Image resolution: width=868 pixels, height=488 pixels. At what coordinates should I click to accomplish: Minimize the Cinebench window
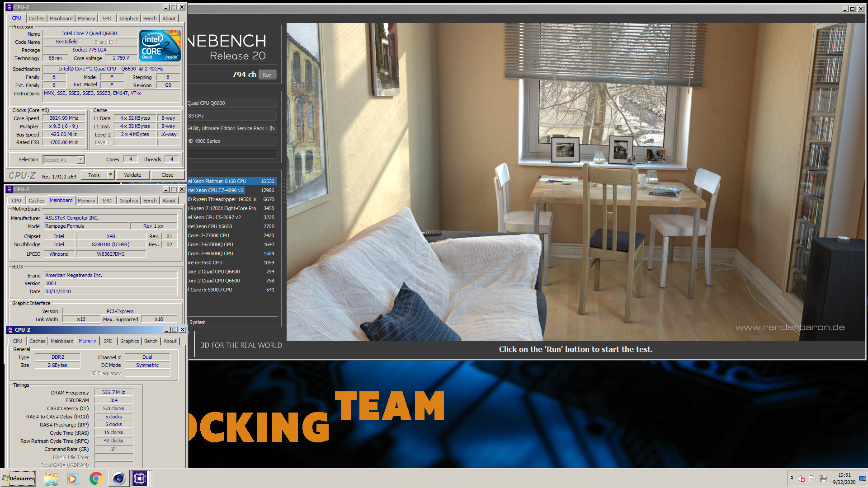coord(845,9)
